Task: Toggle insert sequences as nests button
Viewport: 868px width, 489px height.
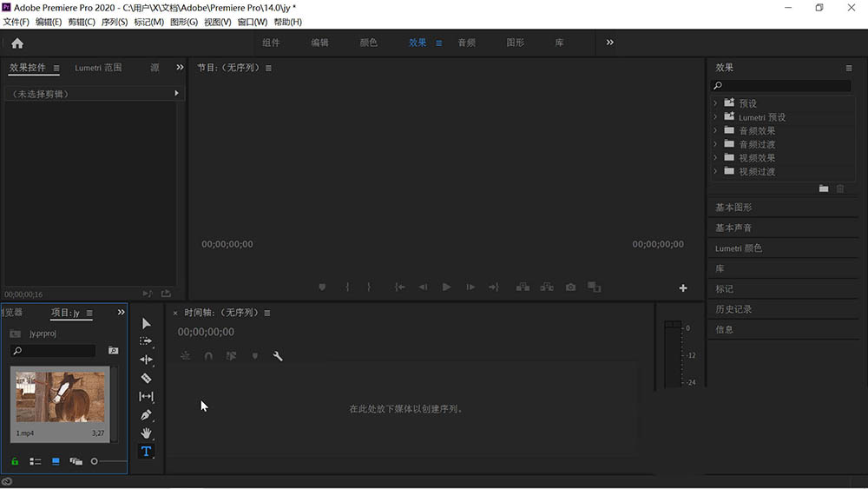Action: [186, 356]
